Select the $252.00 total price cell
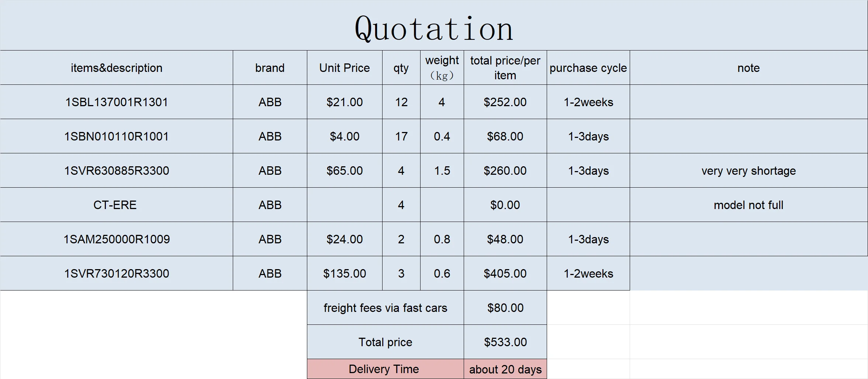Screen dimensions: 868x379 tap(505, 102)
